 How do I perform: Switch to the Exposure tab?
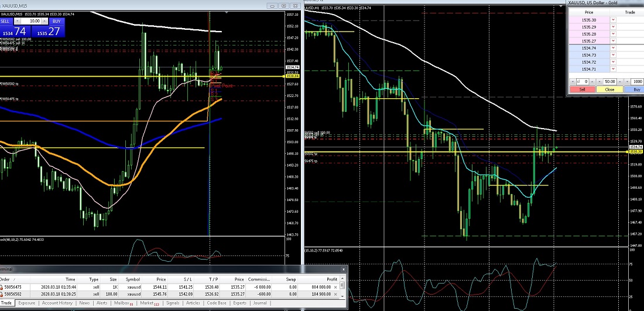click(27, 303)
